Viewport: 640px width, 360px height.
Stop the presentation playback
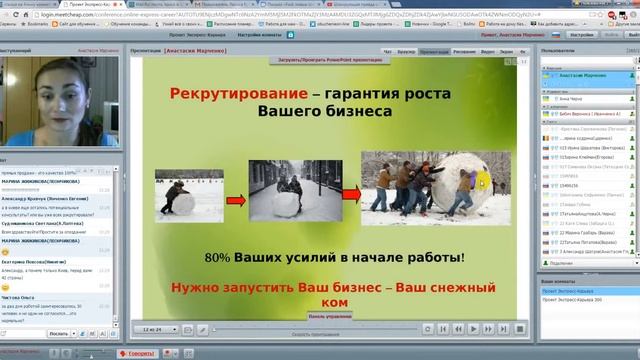pos(520,329)
